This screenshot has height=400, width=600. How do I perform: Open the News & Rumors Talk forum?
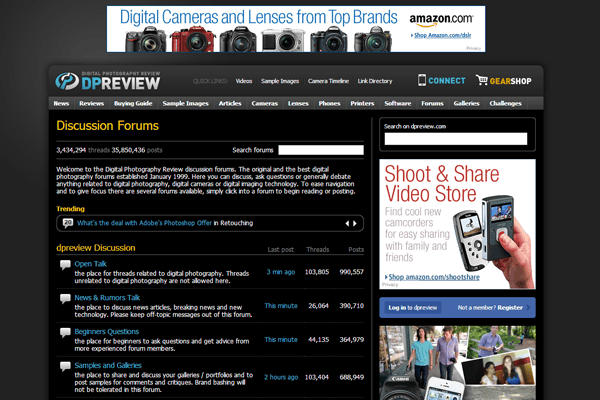click(x=107, y=298)
